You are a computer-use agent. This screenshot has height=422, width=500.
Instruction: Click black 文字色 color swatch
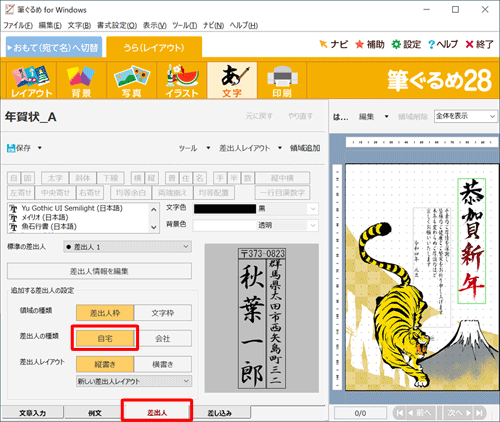coord(225,209)
